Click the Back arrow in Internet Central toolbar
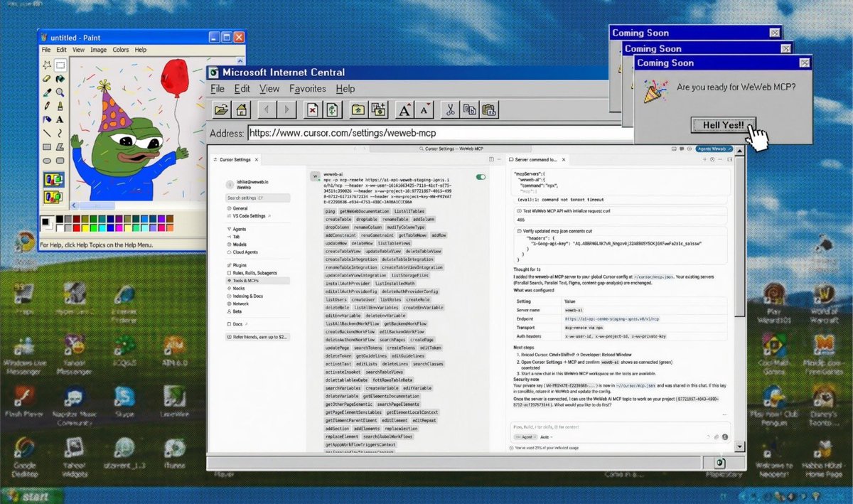The height and width of the screenshot is (504, 853). [267, 109]
